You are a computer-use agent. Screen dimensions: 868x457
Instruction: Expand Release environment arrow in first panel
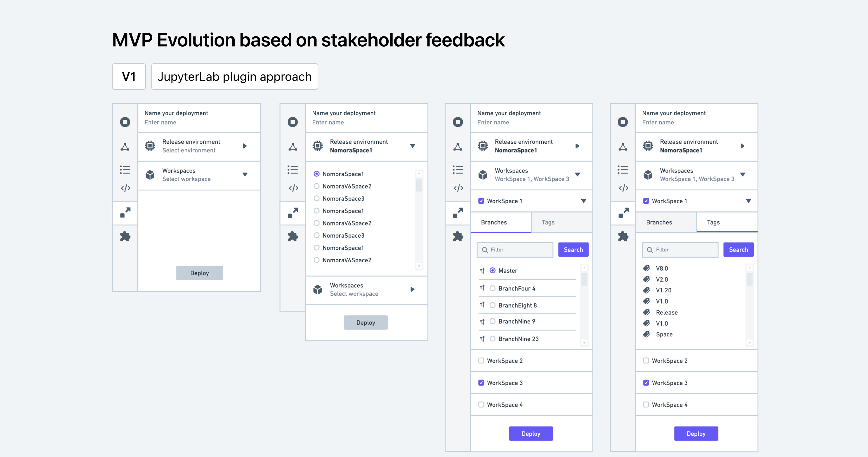click(245, 146)
